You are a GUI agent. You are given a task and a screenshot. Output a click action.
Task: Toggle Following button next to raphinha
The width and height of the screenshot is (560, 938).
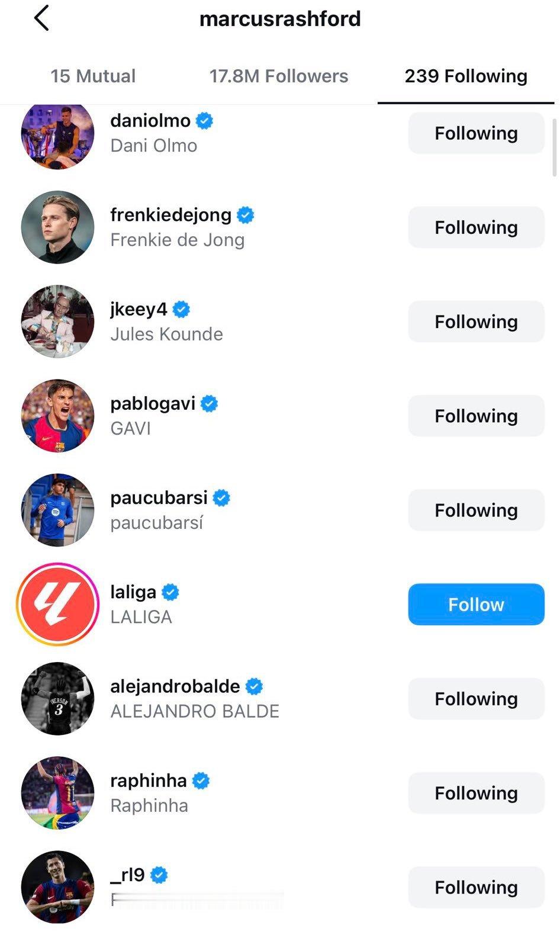click(476, 793)
